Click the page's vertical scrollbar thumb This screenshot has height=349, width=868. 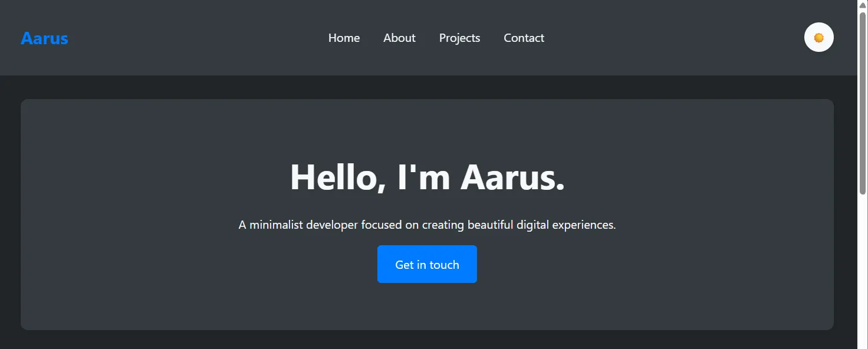[863, 103]
